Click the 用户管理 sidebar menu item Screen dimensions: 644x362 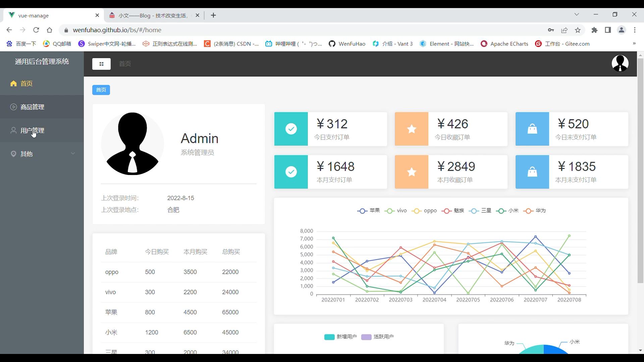pos(32,130)
